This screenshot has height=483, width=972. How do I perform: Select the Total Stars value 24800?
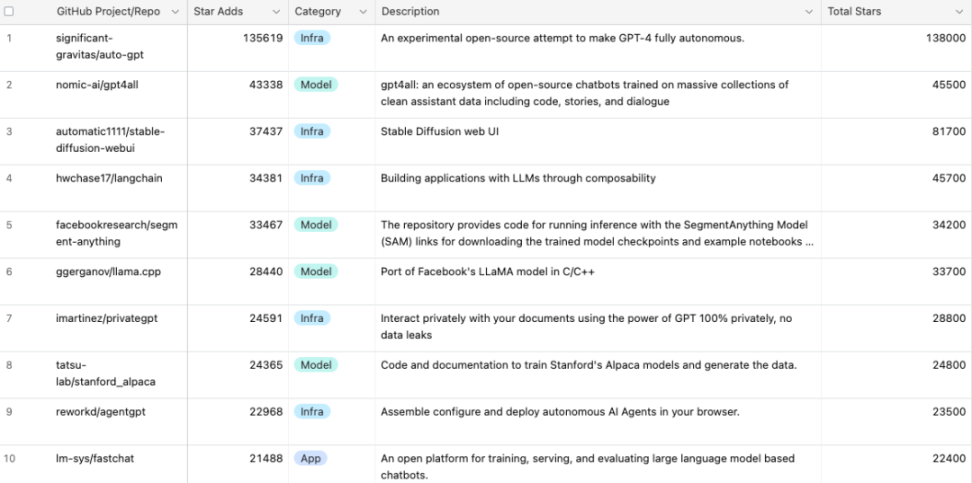pos(948,365)
